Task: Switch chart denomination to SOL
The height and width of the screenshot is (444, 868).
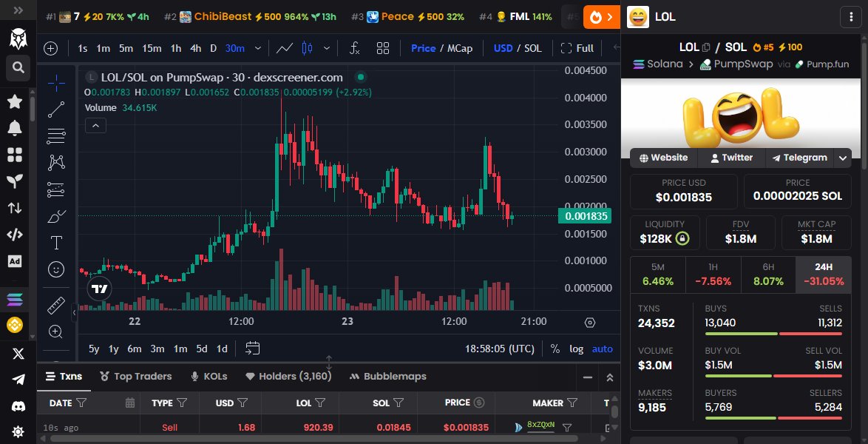Action: click(532, 48)
